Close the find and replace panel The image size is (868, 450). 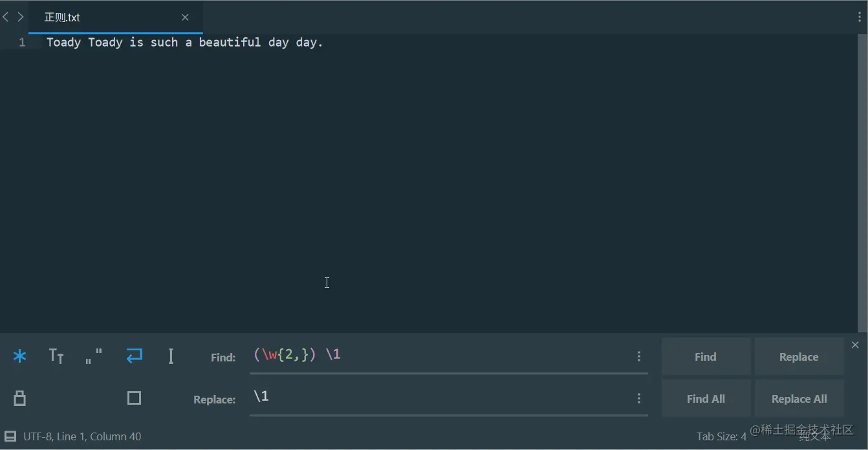pos(855,345)
